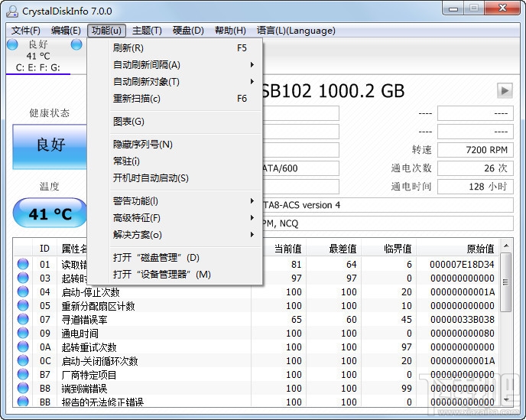Screen dimensions: 526x420
Task: Open the 硬盘(D) menu
Action: 188,31
